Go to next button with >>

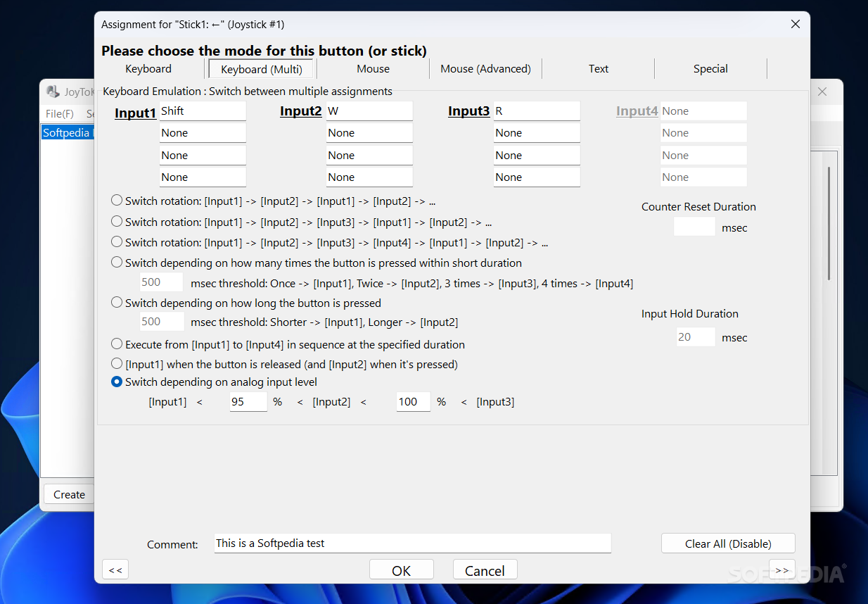[782, 570]
